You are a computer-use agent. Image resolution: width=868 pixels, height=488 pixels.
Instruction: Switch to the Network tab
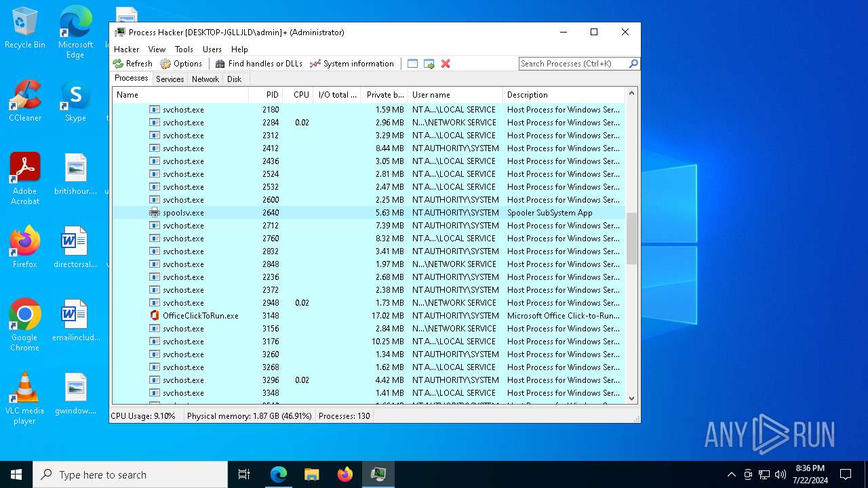[x=205, y=79]
